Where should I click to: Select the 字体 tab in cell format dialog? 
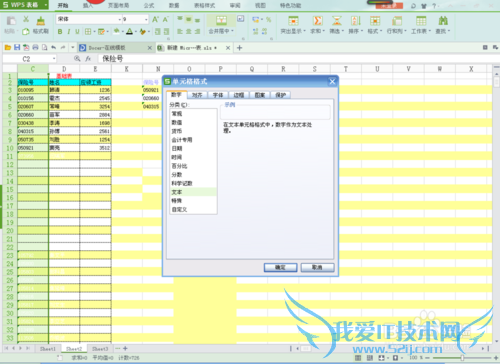pos(218,95)
